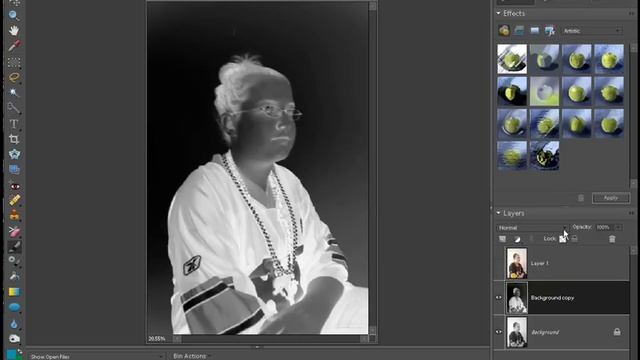Show the hidden Layer 1
This screenshot has width=640, height=360.
tap(499, 263)
